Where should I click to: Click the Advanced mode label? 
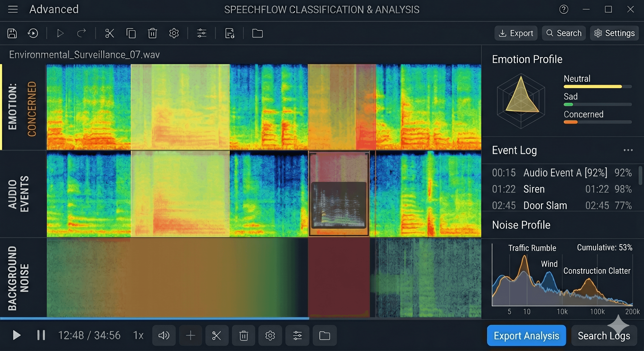[x=54, y=9]
